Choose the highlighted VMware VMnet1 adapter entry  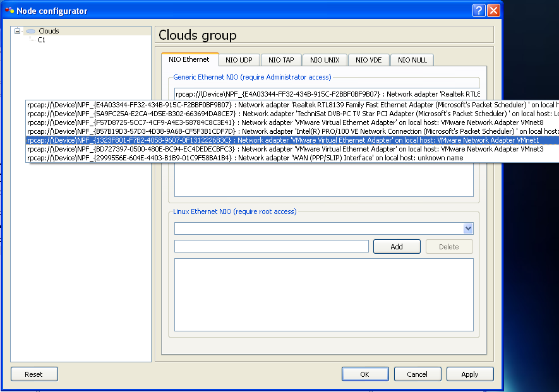click(292, 140)
